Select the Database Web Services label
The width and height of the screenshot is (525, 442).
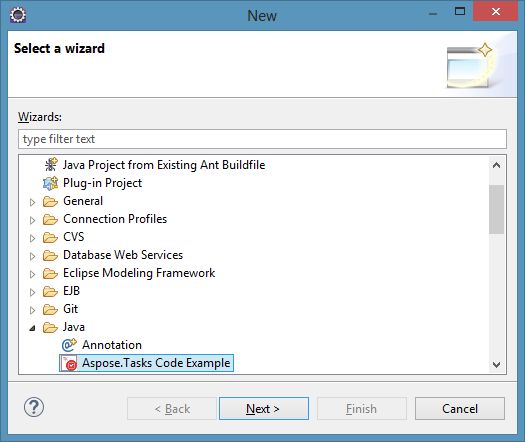pyautogui.click(x=123, y=255)
